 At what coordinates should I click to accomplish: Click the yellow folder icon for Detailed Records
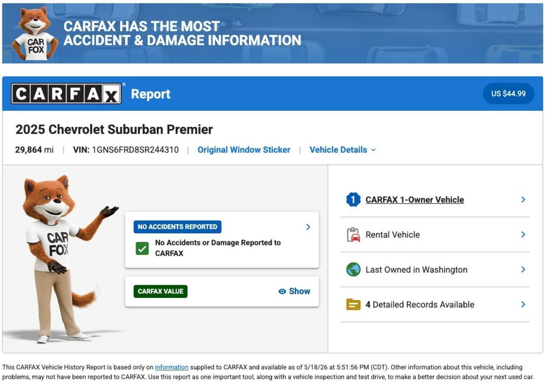pyautogui.click(x=353, y=305)
